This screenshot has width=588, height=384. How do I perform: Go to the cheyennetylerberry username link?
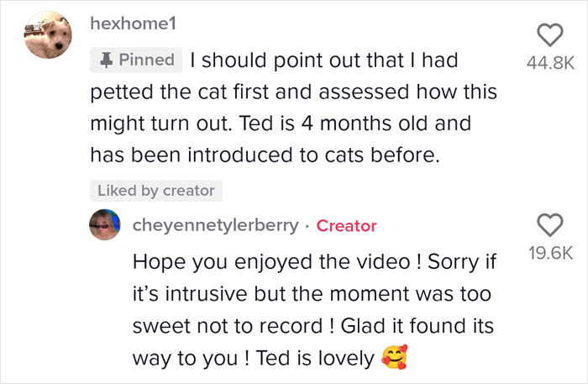[x=216, y=225]
